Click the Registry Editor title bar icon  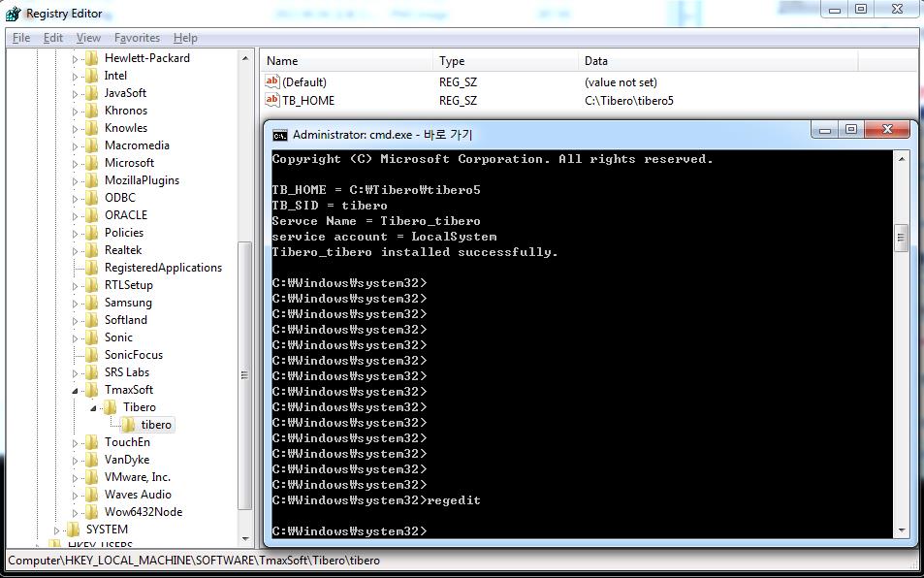[13, 14]
